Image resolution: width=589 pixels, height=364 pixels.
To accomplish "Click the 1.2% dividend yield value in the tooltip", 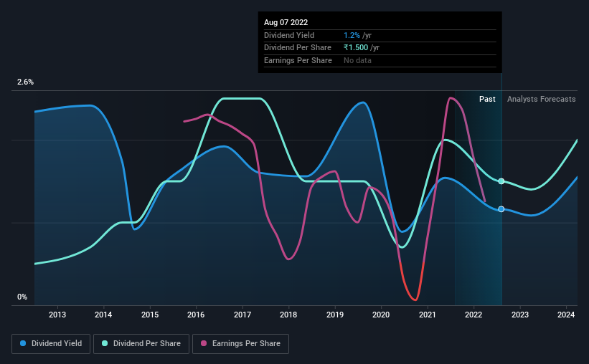I will [x=352, y=35].
